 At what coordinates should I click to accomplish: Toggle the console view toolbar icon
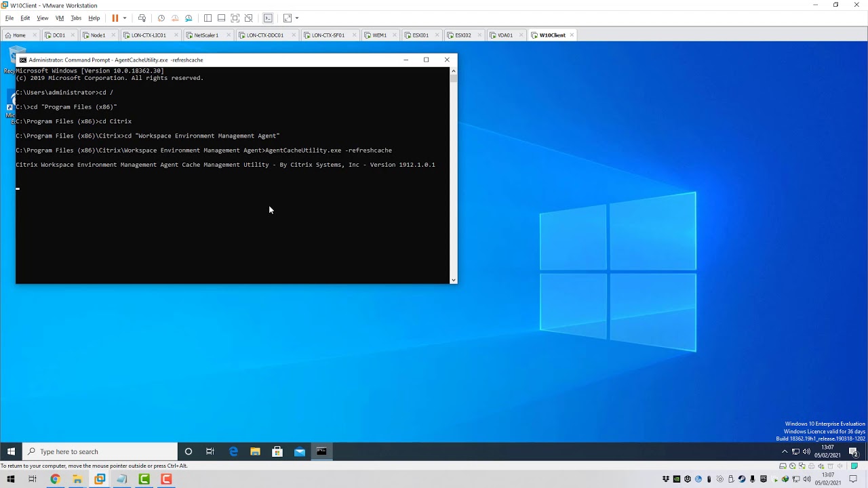pyautogui.click(x=268, y=18)
